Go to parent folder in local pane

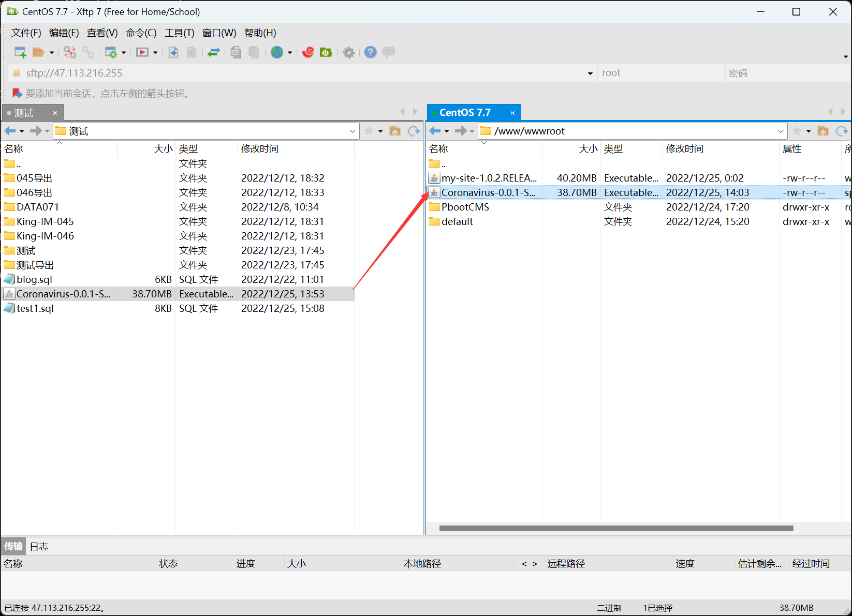click(x=395, y=131)
